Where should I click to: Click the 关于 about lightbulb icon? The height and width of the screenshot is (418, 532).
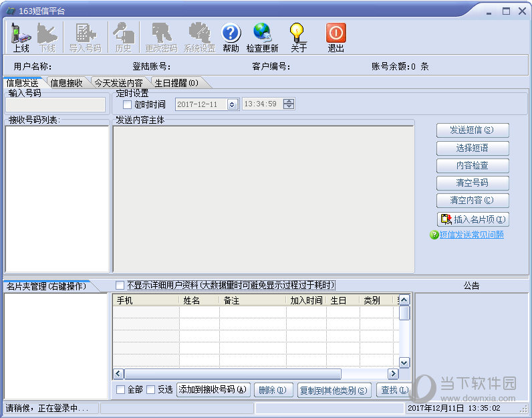[298, 37]
